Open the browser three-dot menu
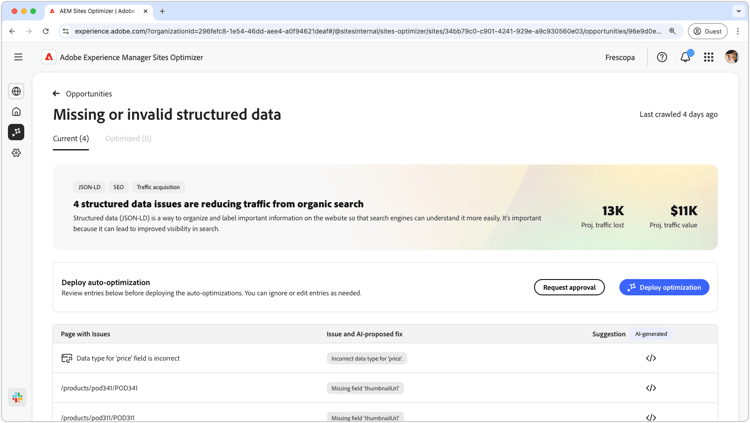 pyautogui.click(x=738, y=31)
